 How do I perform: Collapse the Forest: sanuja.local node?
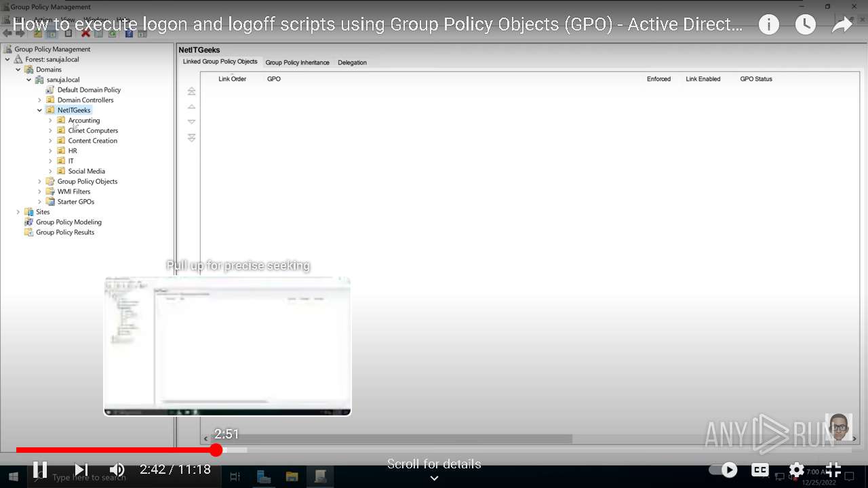tap(7, 60)
